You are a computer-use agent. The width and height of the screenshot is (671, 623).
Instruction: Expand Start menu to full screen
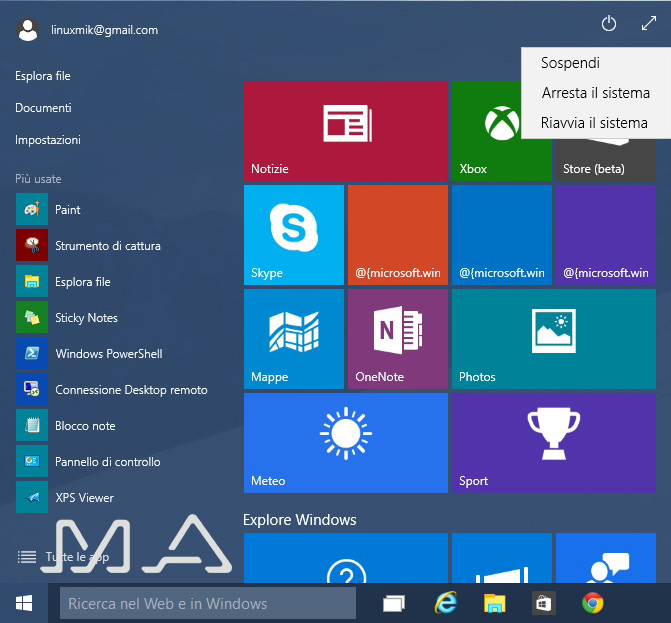(x=649, y=23)
